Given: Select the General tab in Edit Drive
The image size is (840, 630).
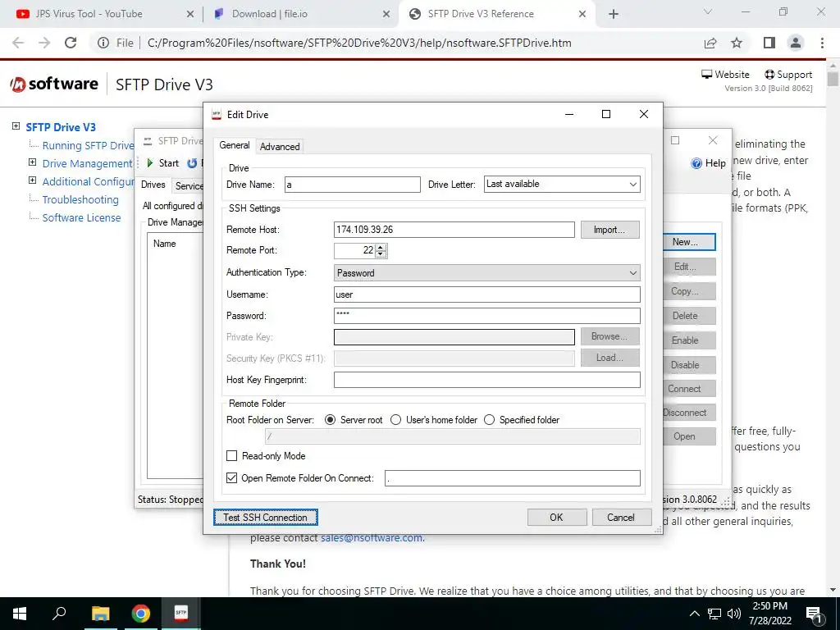Looking at the screenshot, I should tap(235, 145).
